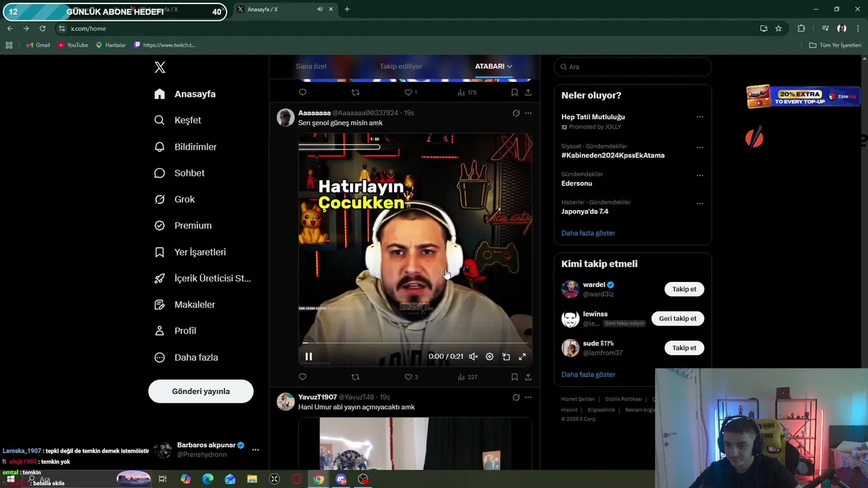Reload the page in Chrome
Screen dimensions: 868x488
42,28
